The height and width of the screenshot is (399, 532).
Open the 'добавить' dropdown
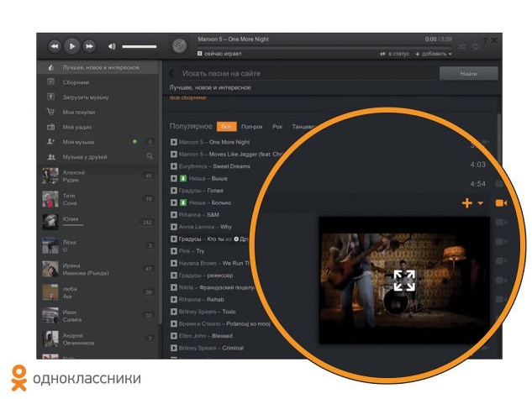[434, 54]
